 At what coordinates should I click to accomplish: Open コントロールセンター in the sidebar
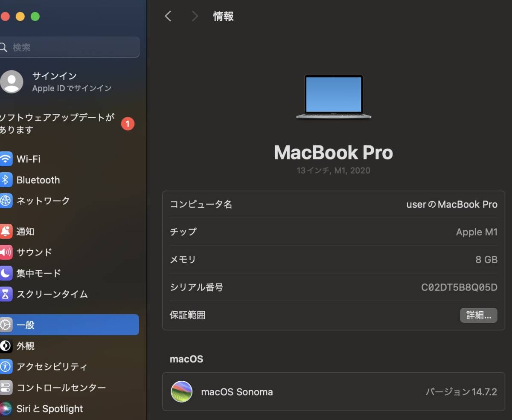coord(61,388)
